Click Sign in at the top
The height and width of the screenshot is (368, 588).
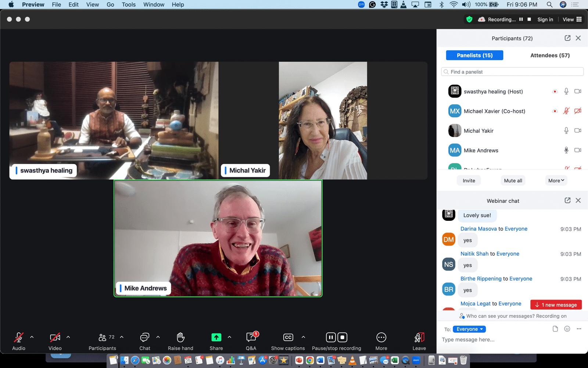click(545, 20)
